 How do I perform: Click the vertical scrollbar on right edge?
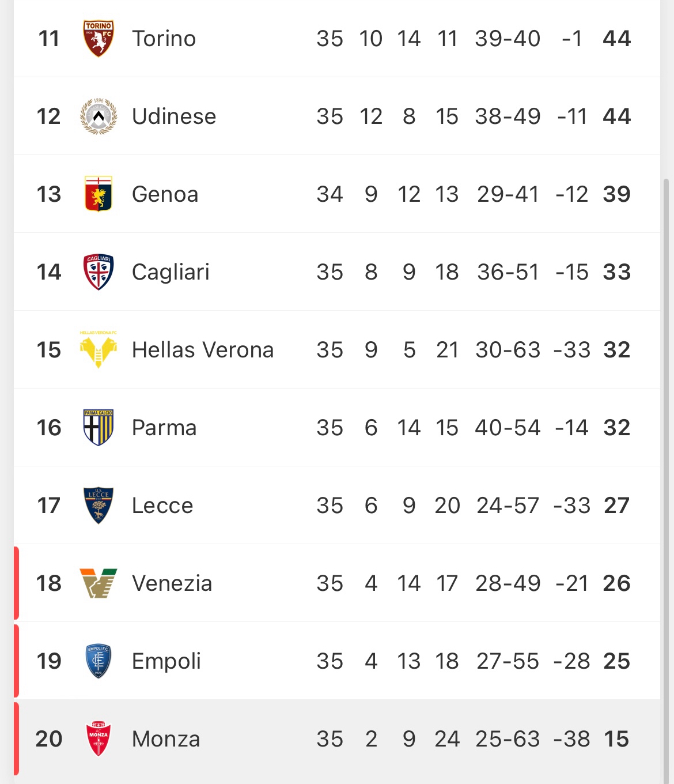point(667,478)
